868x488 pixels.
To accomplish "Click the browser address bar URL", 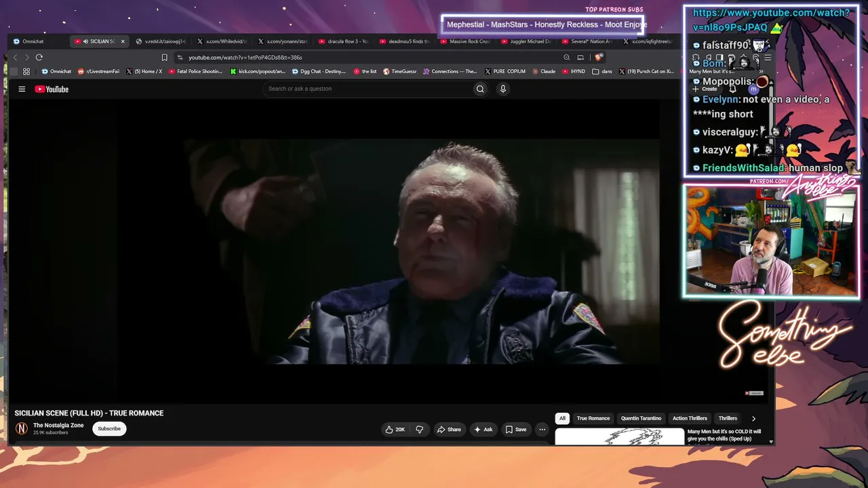I will click(245, 58).
